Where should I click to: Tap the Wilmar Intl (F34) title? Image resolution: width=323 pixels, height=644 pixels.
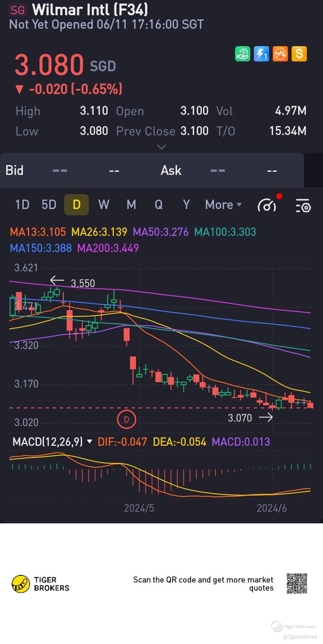tap(90, 9)
